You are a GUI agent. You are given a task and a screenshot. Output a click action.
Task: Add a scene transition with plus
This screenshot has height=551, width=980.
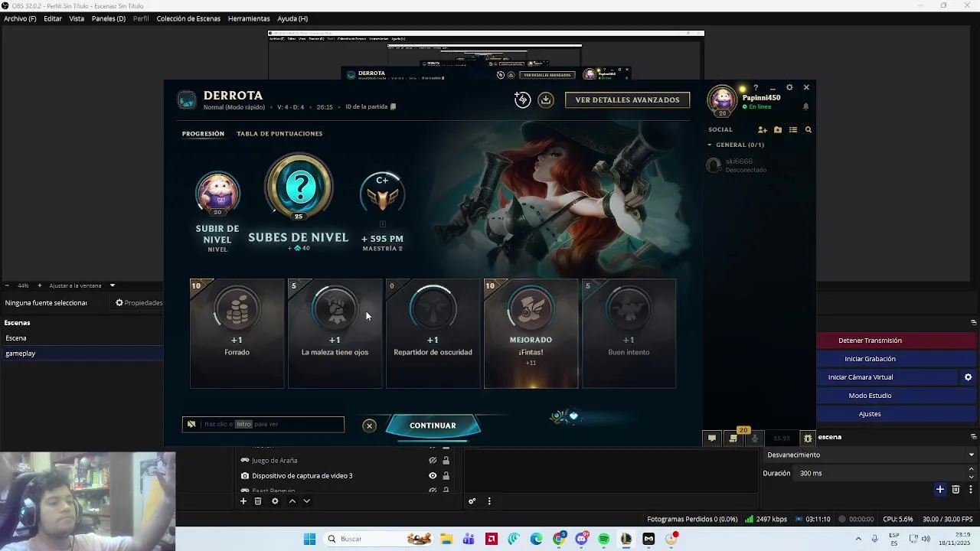pyautogui.click(x=940, y=490)
